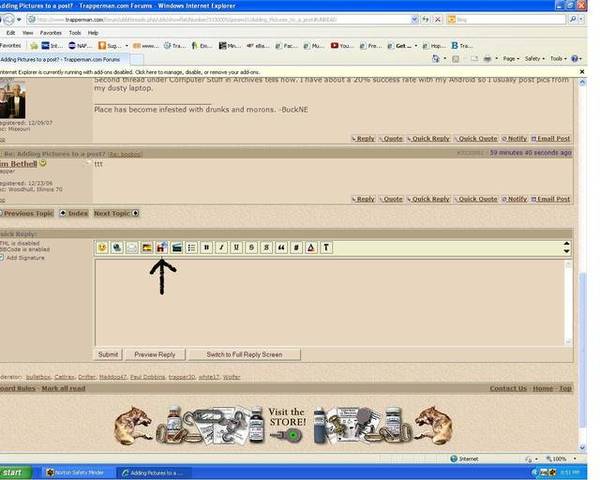The width and height of the screenshot is (600, 480).
Task: Click Switch to Full Reply Screen
Action: [244, 354]
